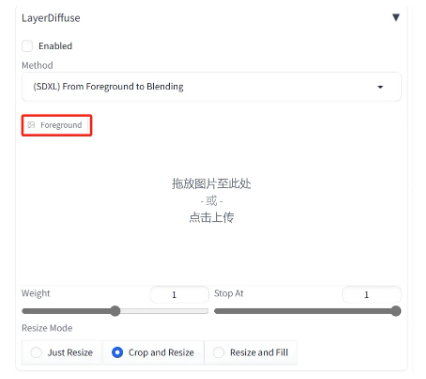Click the Weight slider handle

(115, 311)
